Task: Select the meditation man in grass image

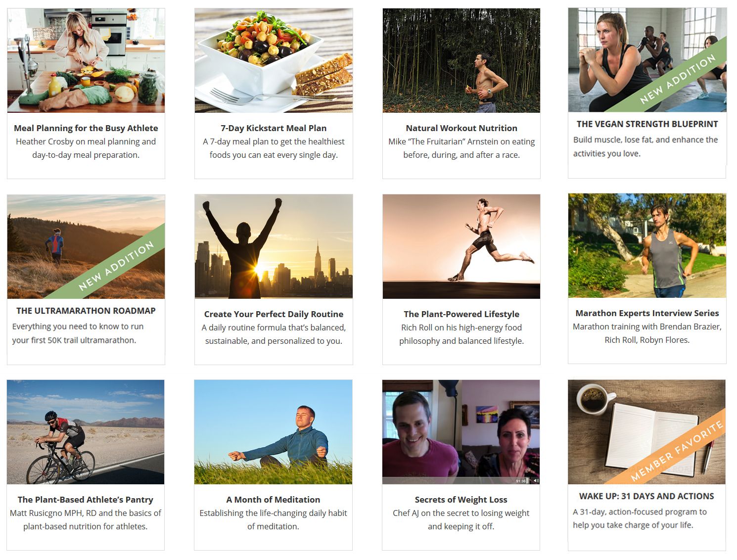Action: (x=273, y=432)
